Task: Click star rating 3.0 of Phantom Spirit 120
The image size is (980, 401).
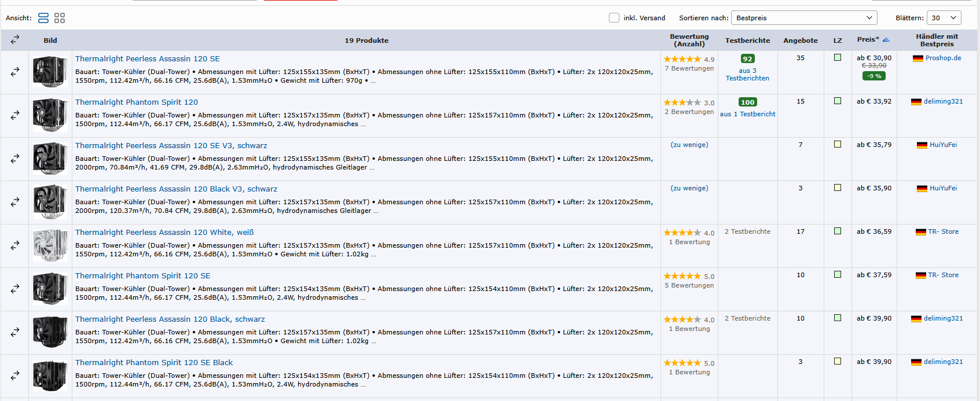Action: (x=682, y=102)
